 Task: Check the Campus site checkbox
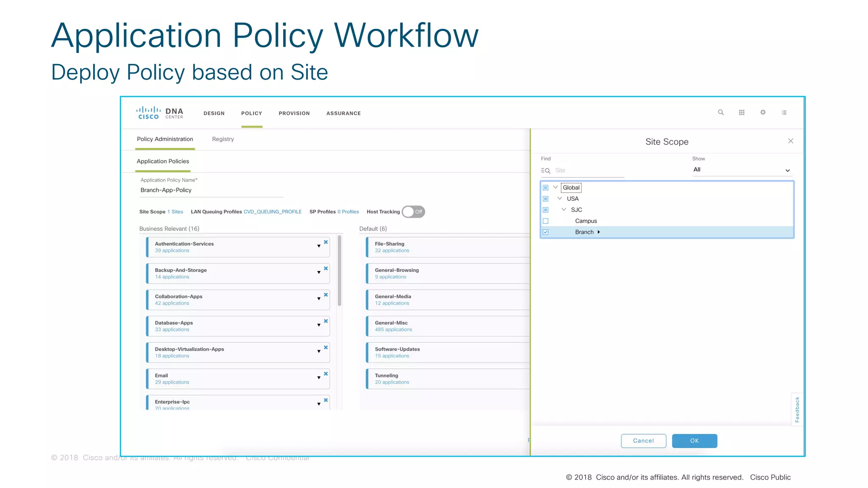click(545, 221)
